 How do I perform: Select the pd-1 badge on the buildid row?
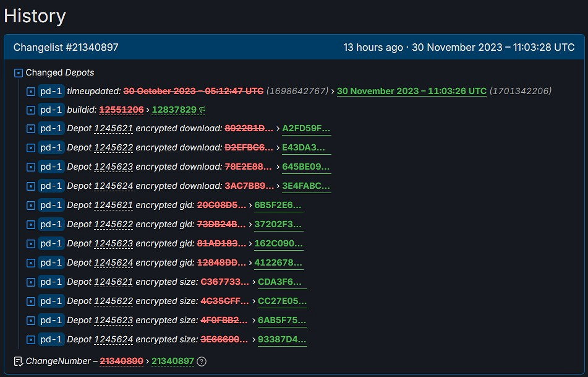point(50,109)
